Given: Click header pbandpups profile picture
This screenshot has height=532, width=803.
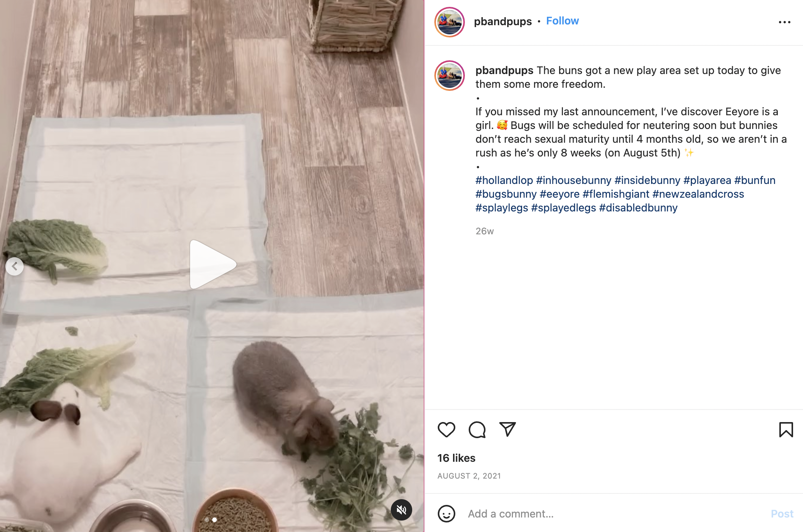Looking at the screenshot, I should pyautogui.click(x=450, y=22).
